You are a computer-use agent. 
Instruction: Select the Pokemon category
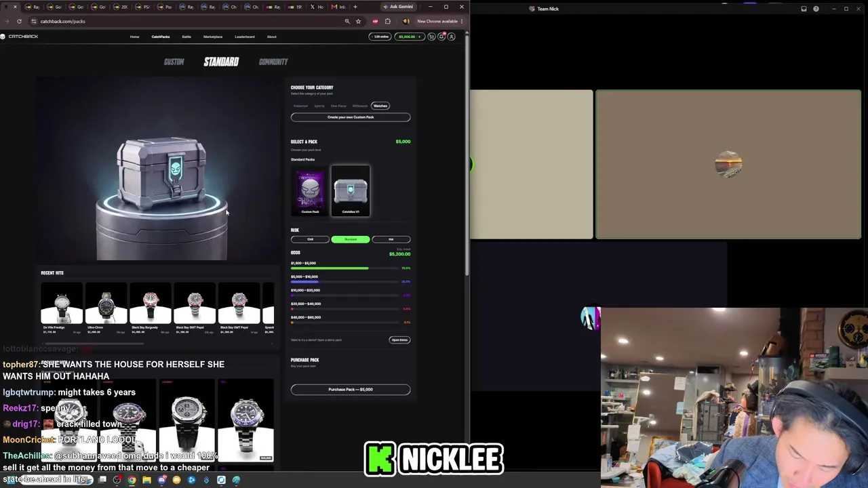point(300,106)
